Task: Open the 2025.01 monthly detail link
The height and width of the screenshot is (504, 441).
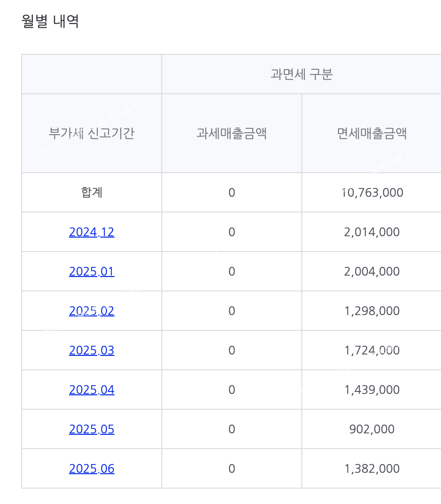Action: click(x=91, y=272)
